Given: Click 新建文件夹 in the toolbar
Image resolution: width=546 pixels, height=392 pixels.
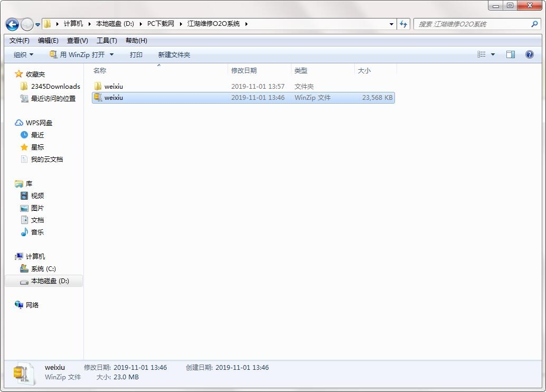Looking at the screenshot, I should point(174,55).
